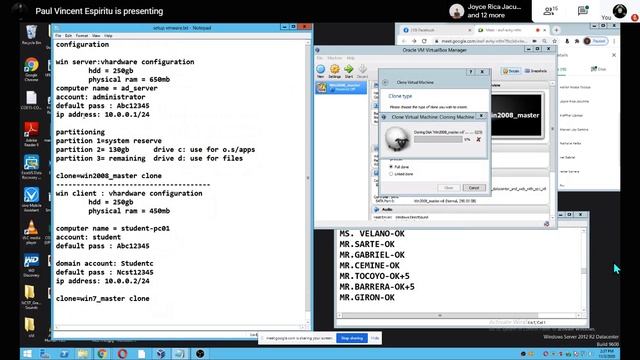Click the cloning progress bar

(x=438, y=140)
